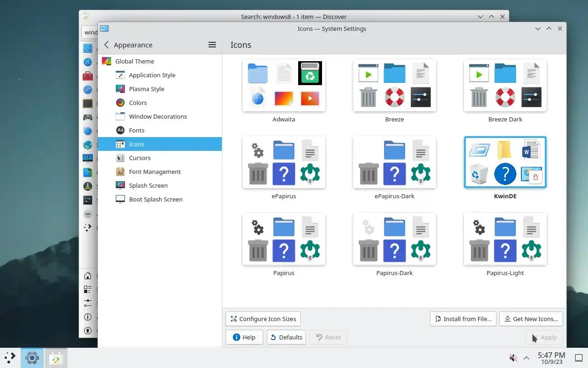Select the Papirus-Light icon theme
Screen dimensions: 588x368
point(505,240)
